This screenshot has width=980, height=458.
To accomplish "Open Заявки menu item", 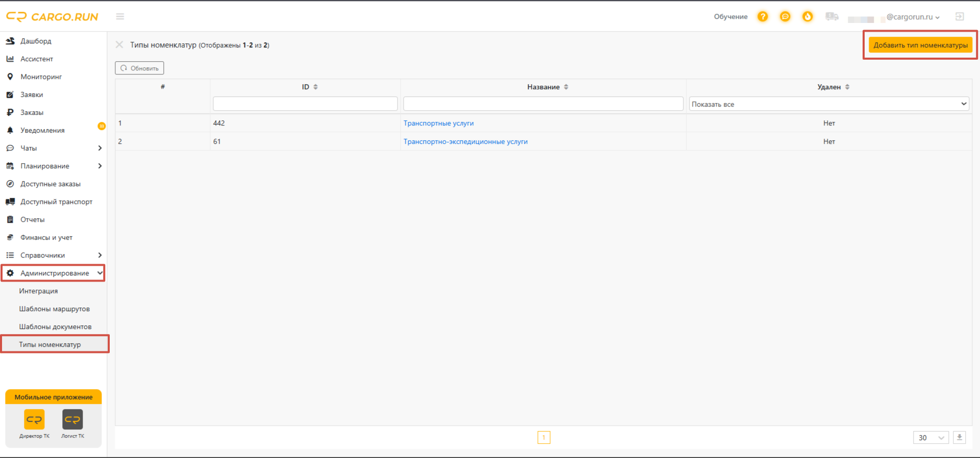I will click(32, 94).
